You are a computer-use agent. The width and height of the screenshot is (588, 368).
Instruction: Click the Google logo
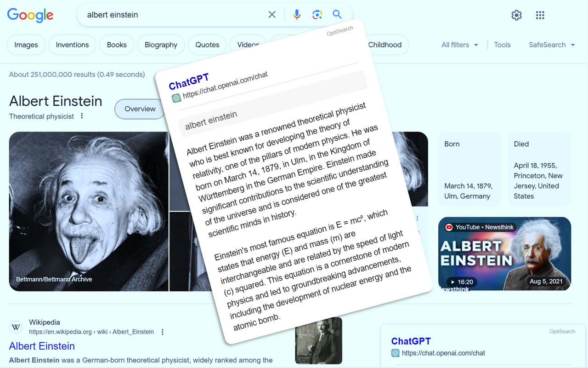coord(30,15)
